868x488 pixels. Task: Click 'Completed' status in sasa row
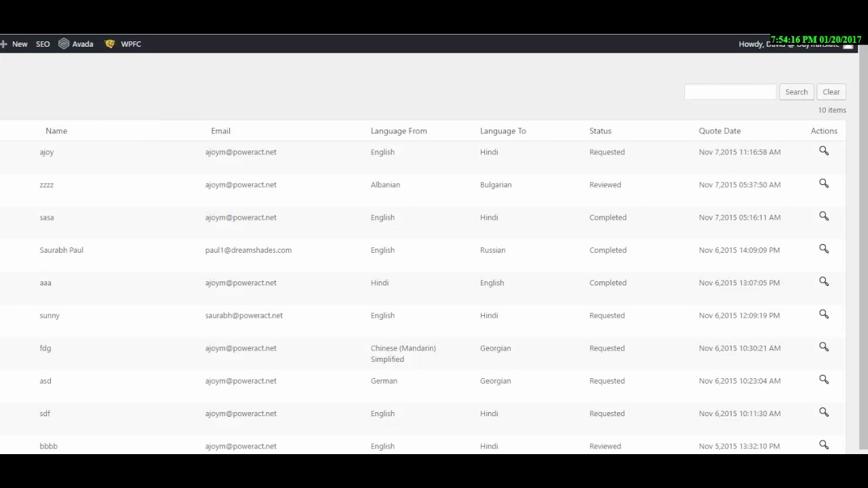tap(608, 218)
